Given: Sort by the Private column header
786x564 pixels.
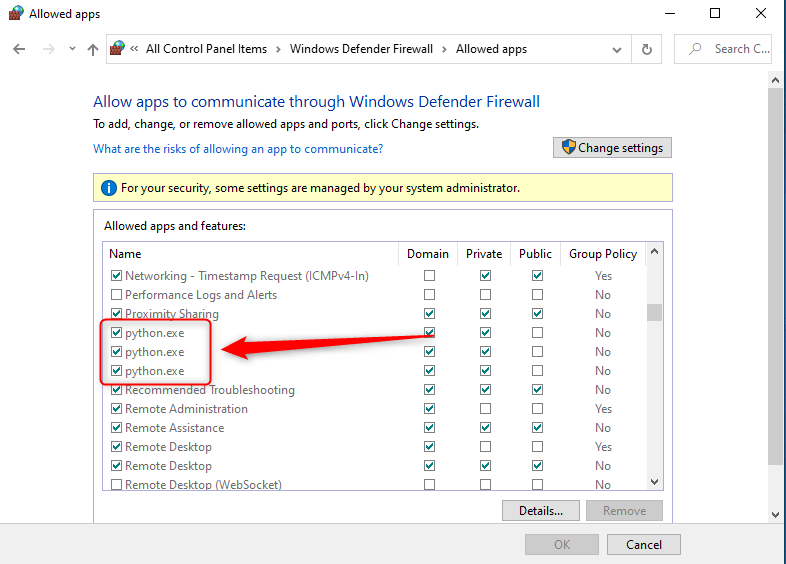Looking at the screenshot, I should click(x=484, y=254).
